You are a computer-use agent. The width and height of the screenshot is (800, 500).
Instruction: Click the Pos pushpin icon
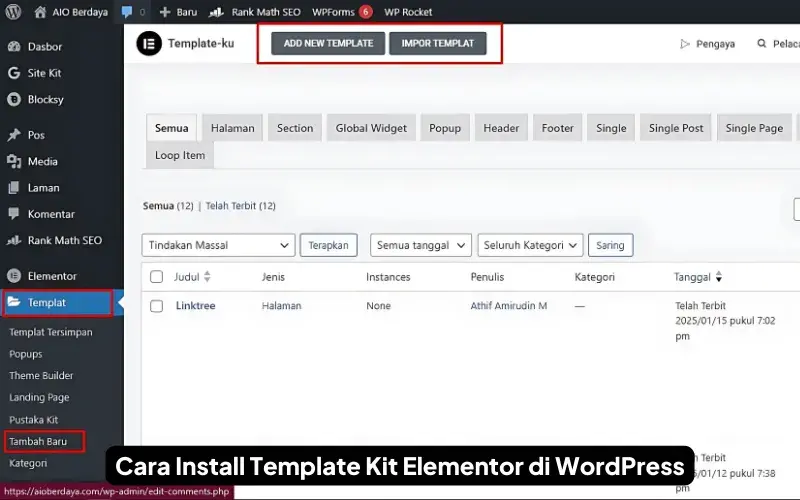click(14, 135)
